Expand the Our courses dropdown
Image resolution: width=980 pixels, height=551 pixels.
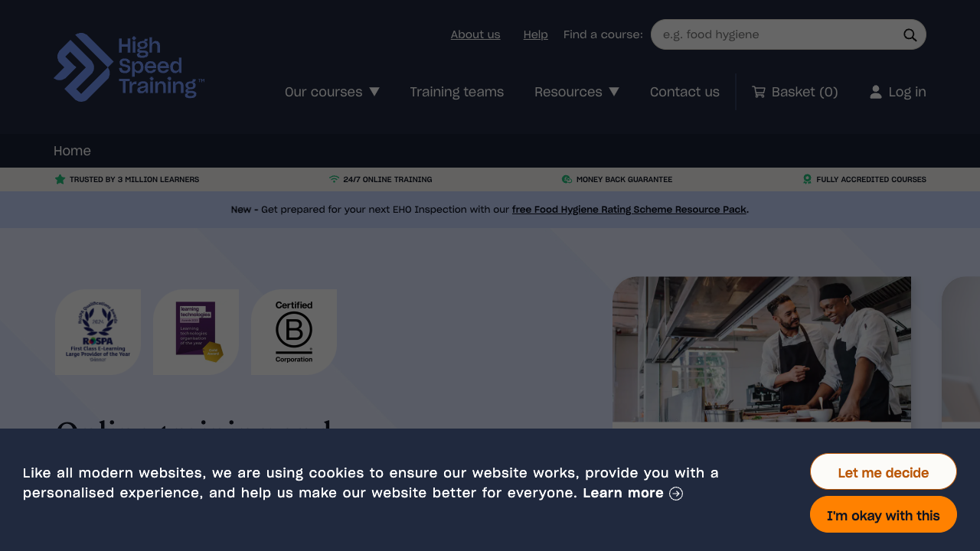click(x=332, y=92)
